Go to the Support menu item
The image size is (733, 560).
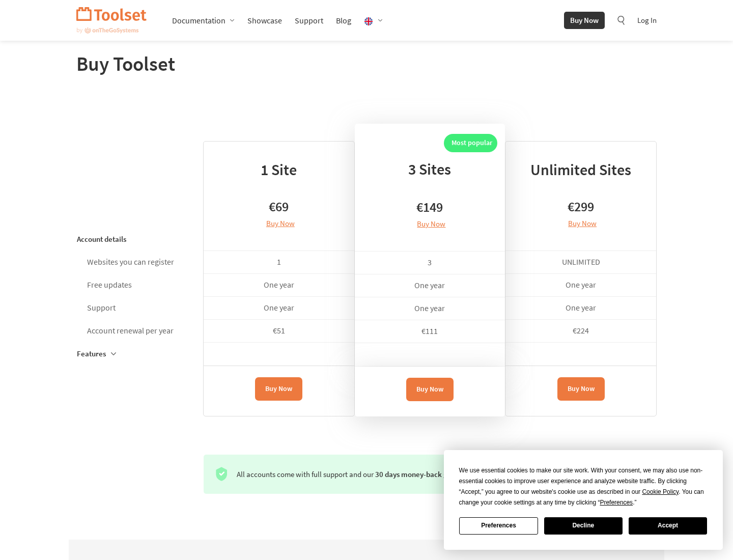(309, 21)
